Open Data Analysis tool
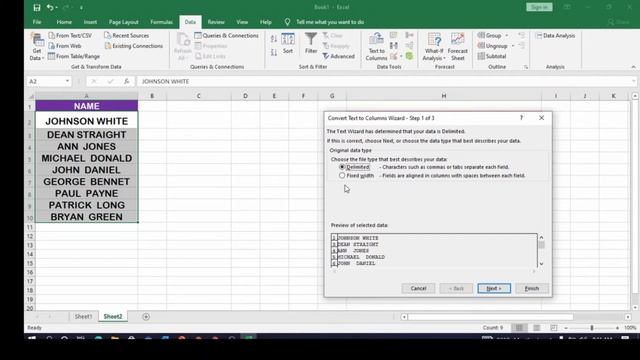Viewport: 640px width, 360px height. [555, 36]
